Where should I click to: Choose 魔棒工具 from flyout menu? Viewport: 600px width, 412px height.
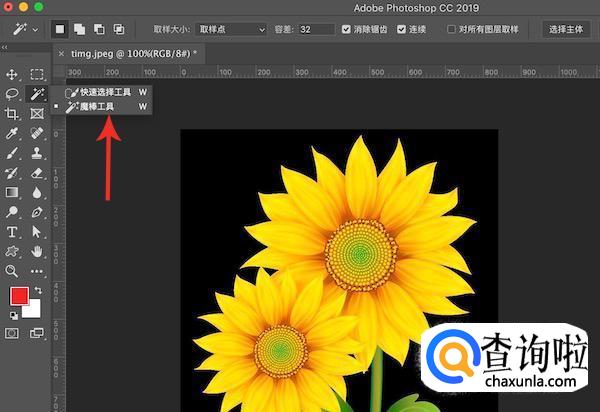(102, 106)
